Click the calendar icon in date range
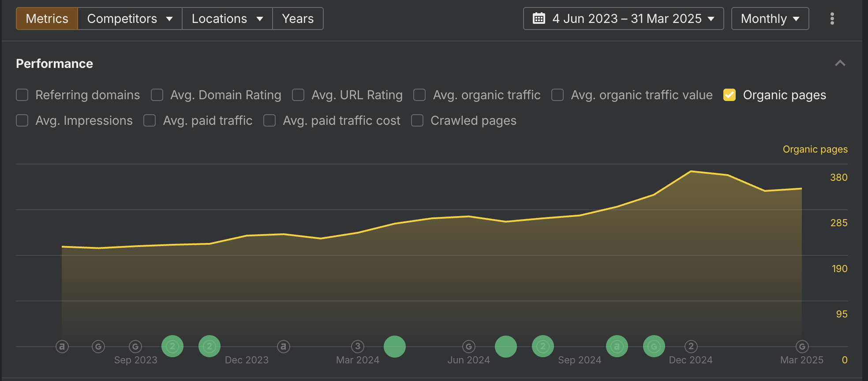868x381 pixels. tap(539, 19)
